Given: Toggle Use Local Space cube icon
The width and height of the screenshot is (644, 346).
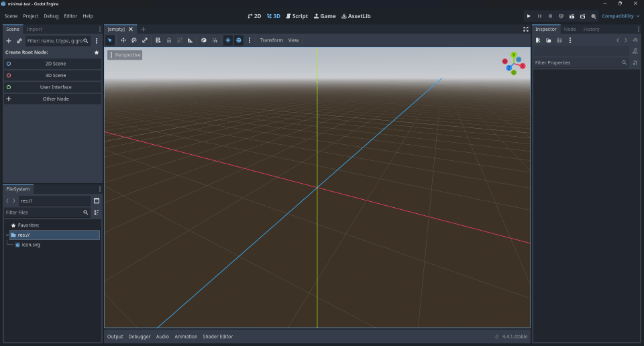Looking at the screenshot, I should 204,40.
